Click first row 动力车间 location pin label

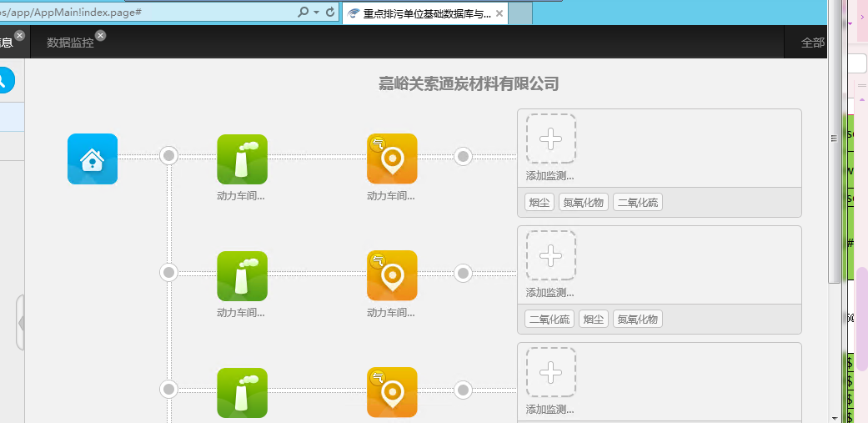point(391,196)
